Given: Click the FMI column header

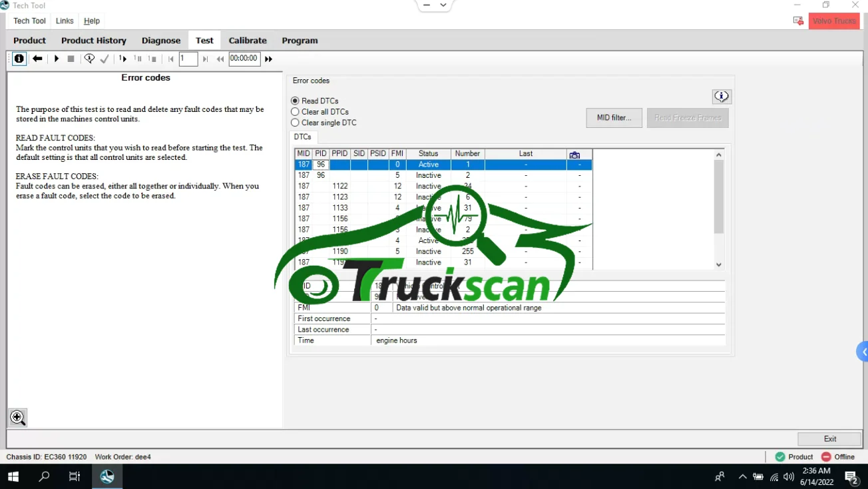Looking at the screenshot, I should click(x=397, y=154).
